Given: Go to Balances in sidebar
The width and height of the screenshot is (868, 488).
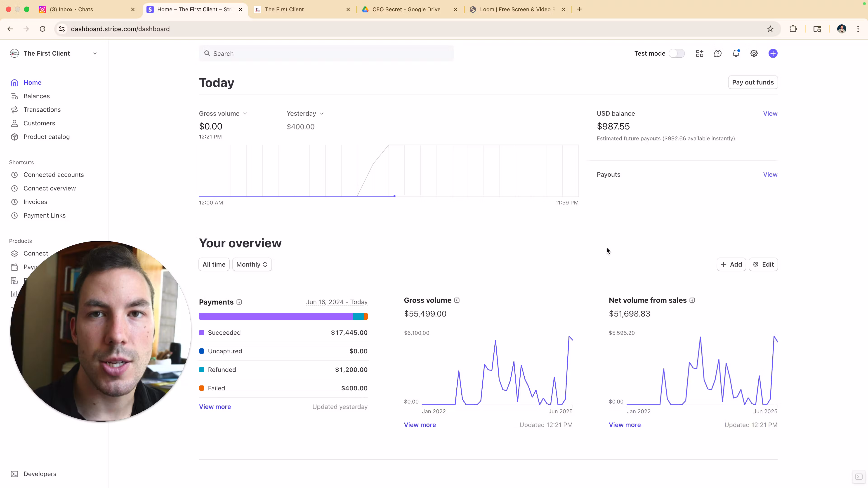Looking at the screenshot, I should click(x=36, y=96).
